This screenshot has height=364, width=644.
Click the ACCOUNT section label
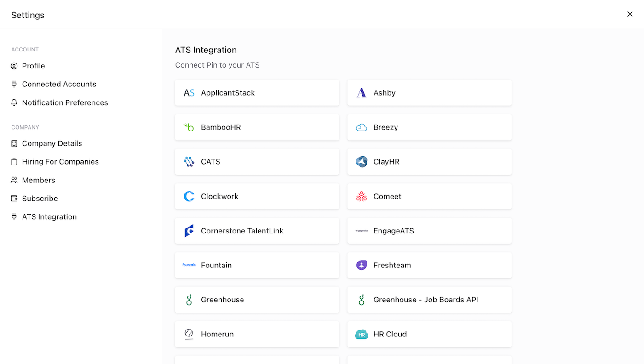(x=25, y=50)
